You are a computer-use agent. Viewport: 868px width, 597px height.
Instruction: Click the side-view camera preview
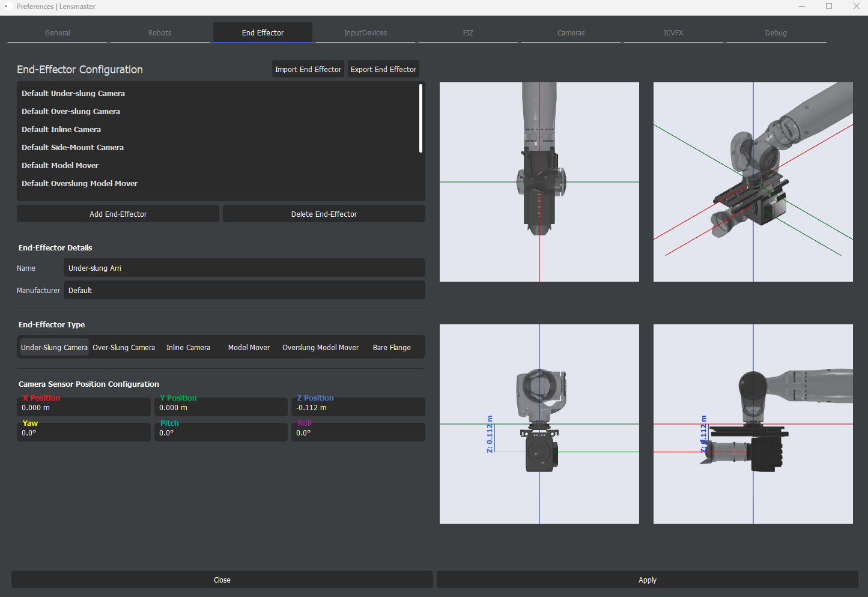tap(753, 424)
